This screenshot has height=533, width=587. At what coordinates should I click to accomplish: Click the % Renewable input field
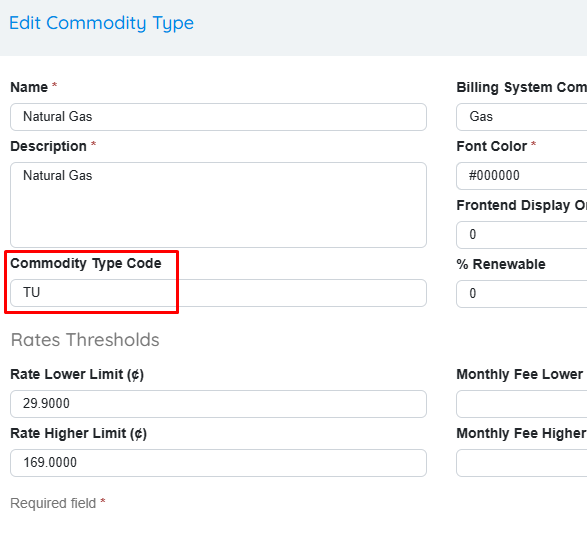click(x=521, y=294)
